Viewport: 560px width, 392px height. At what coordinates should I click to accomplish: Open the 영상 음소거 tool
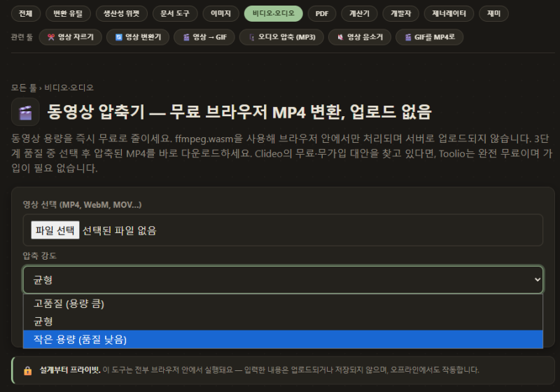(x=360, y=37)
